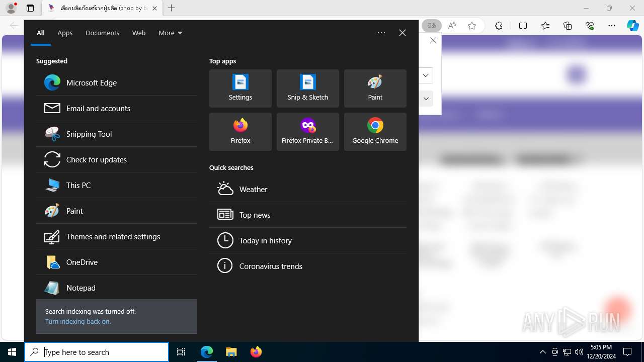Open Edge profile avatar
644x362 pixels.
coord(11,8)
